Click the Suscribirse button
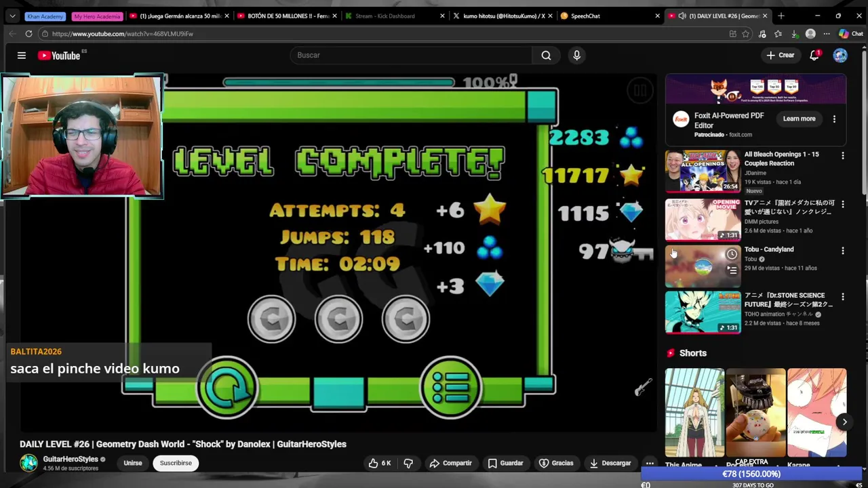This screenshot has height=488, width=868. pyautogui.click(x=176, y=463)
